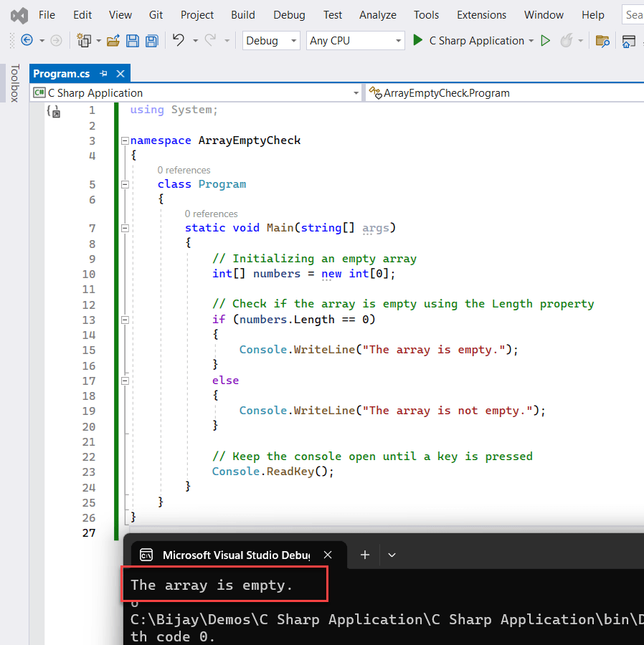Open the Extensions menu
Image resolution: width=644 pixels, height=645 pixels.
481,14
